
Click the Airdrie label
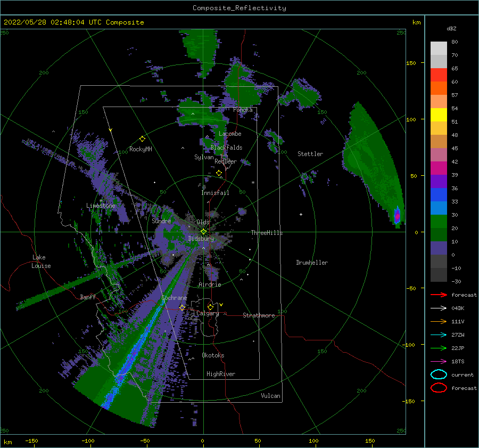click(x=210, y=284)
